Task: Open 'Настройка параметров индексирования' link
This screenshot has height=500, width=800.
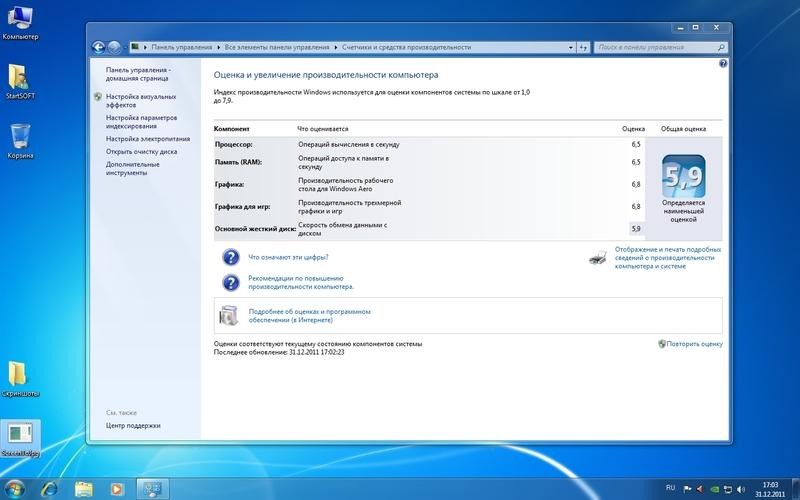Action: tap(141, 121)
